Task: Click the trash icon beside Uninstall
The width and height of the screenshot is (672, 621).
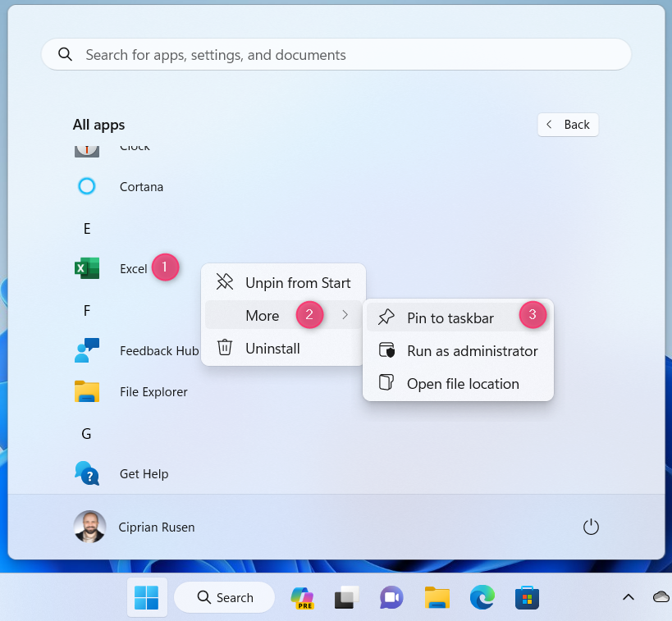Action: tap(225, 348)
